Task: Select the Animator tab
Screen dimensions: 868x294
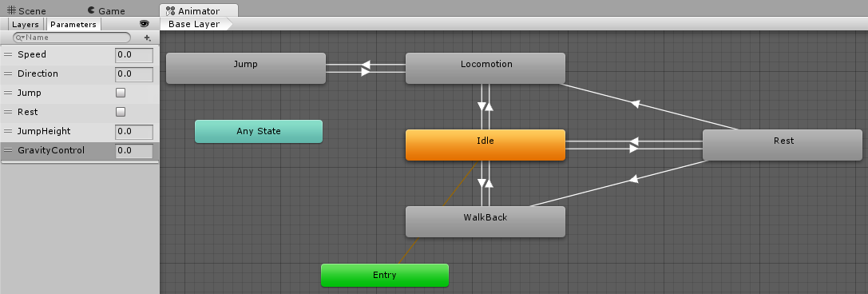Action: [x=199, y=10]
